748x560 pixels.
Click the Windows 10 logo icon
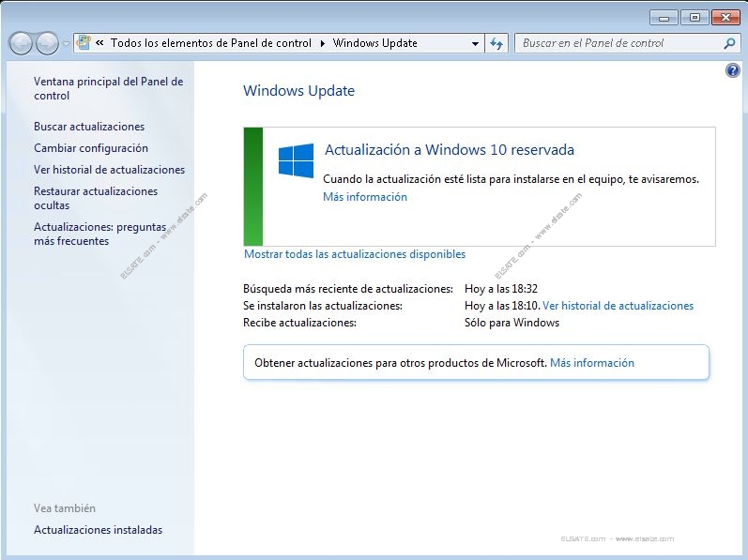coord(297,160)
